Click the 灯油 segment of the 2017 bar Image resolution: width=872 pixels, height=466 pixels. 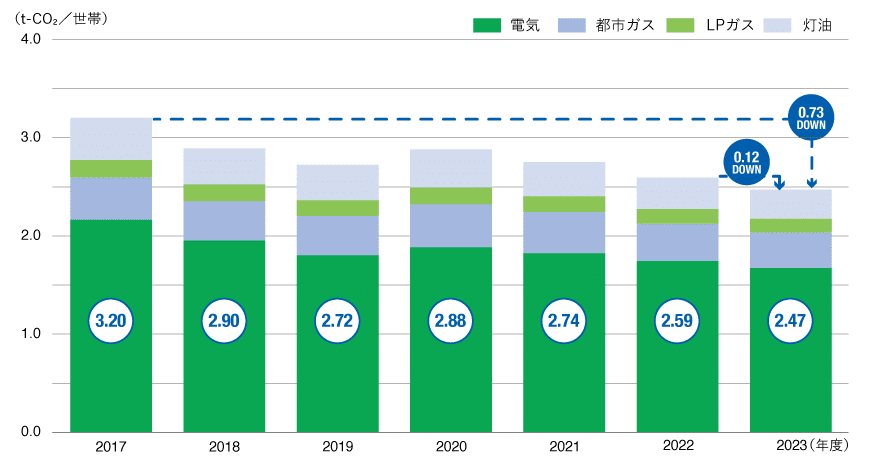(110, 139)
